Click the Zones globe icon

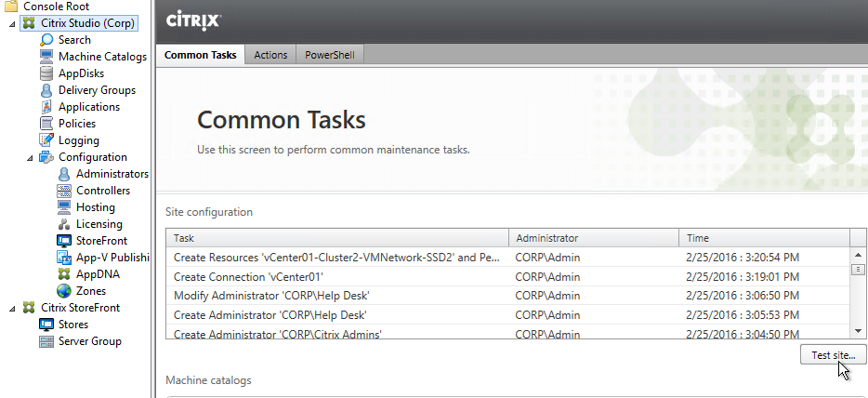65,291
